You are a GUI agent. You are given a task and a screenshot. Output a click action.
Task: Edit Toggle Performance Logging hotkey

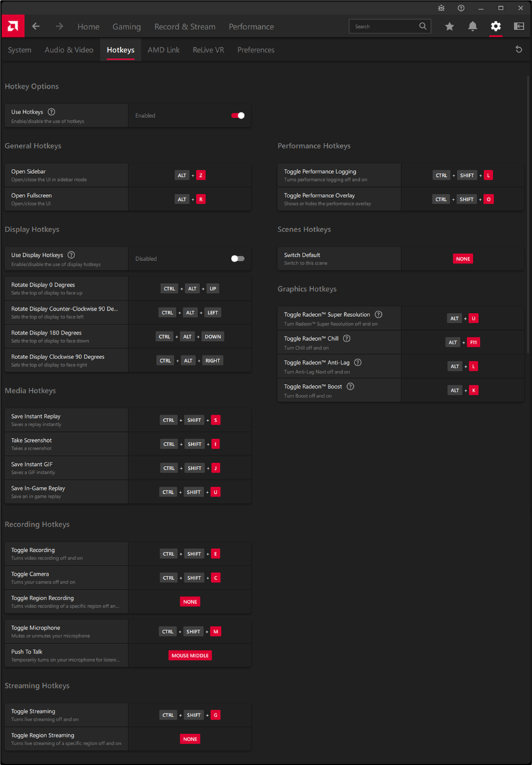pos(463,175)
